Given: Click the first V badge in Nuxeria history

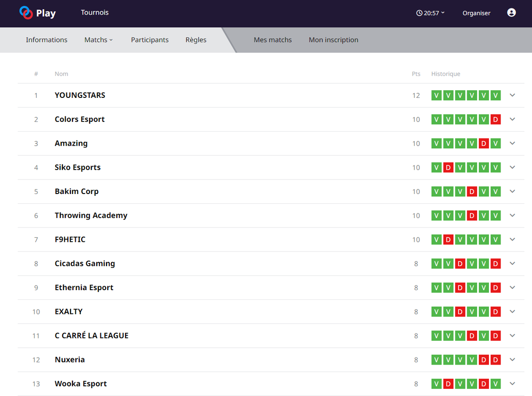Looking at the screenshot, I should coord(436,360).
